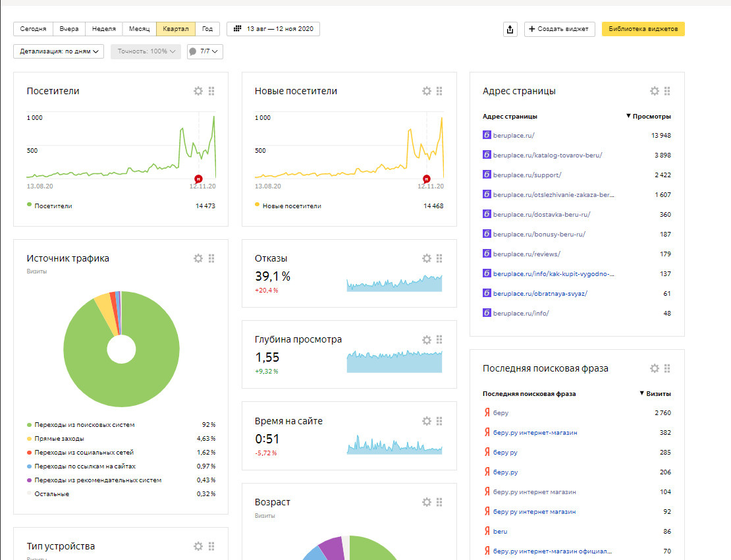Open settings gear on Глубина просмотра widget

(x=427, y=340)
